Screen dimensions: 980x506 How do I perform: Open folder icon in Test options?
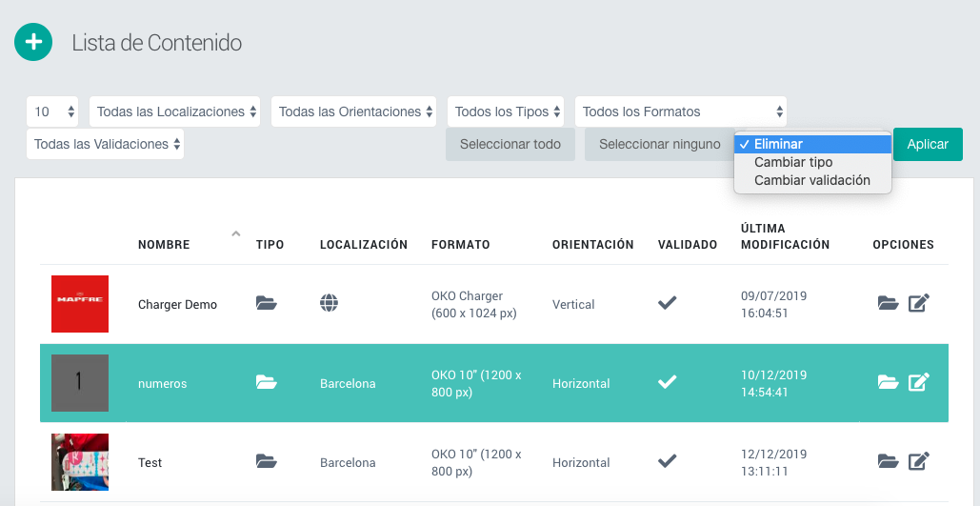point(888,462)
